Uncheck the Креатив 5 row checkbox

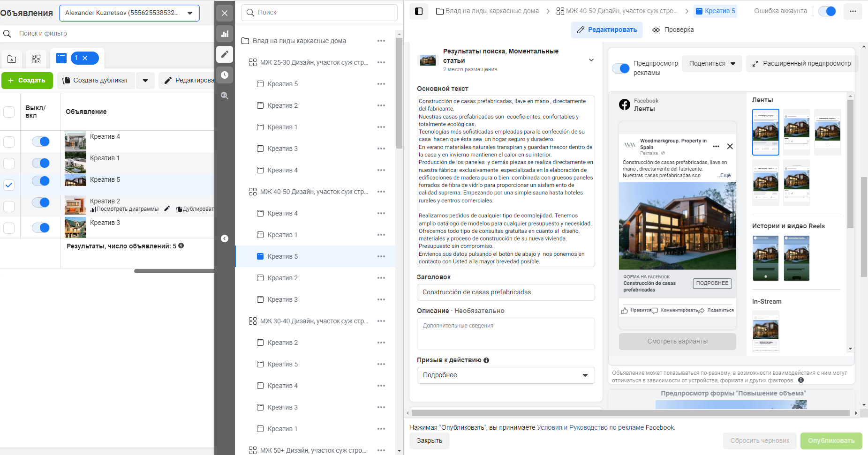[x=9, y=185]
